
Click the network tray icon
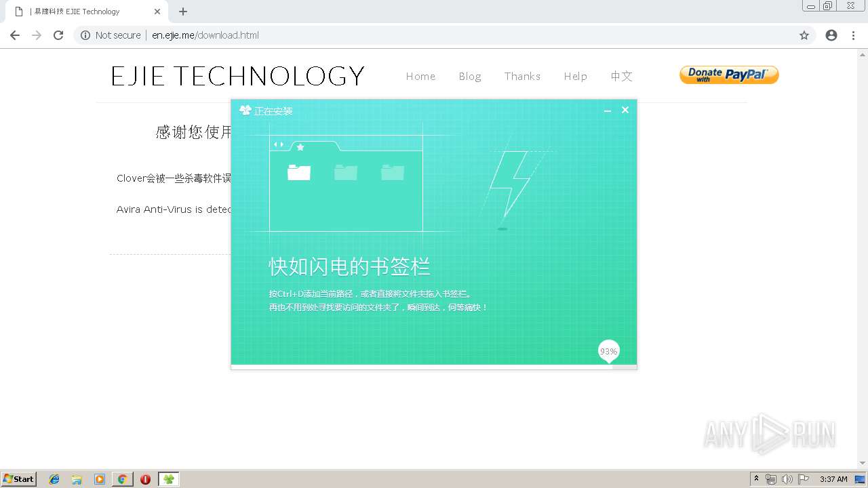coord(771,479)
